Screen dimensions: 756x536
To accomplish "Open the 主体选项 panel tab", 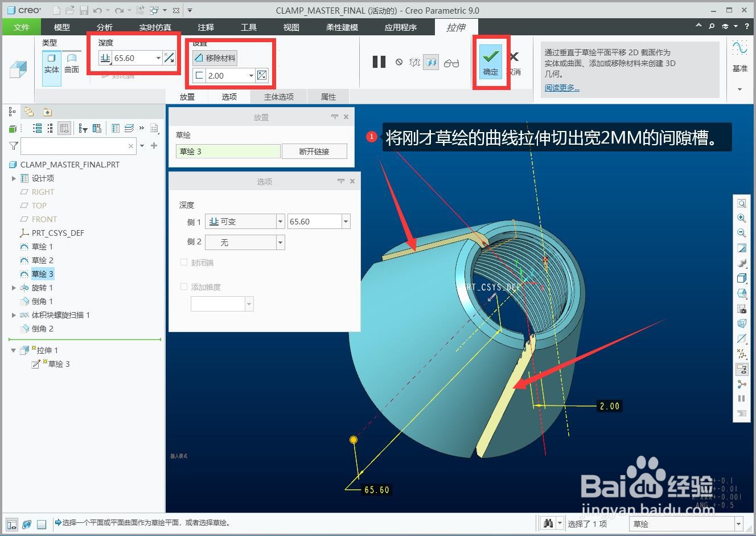I will click(x=279, y=97).
